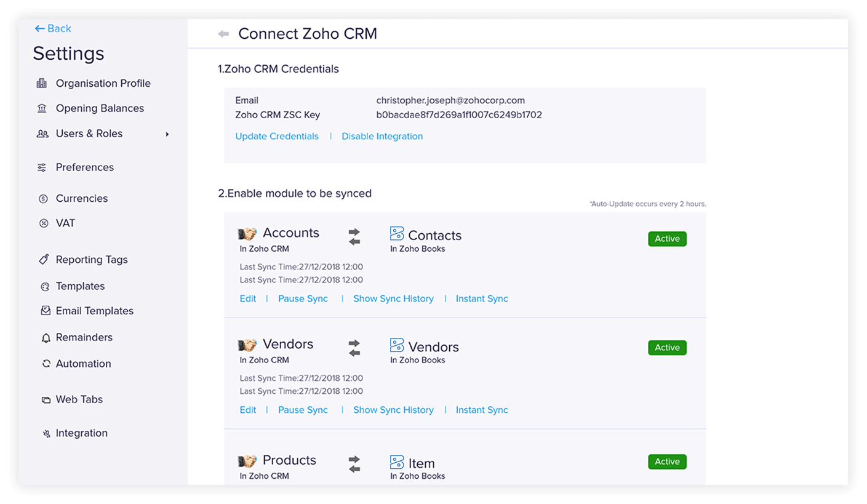Click the Opening Balances bank icon

click(42, 108)
